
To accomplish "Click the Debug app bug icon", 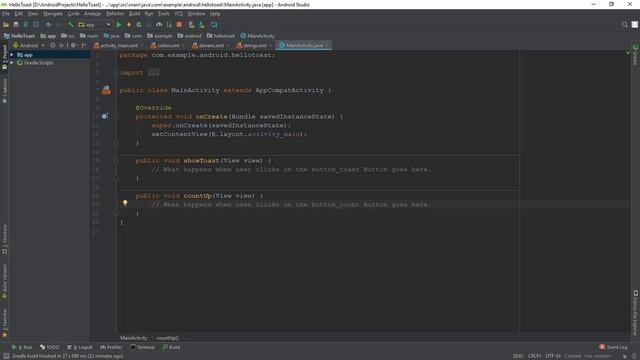I will tap(139, 25).
